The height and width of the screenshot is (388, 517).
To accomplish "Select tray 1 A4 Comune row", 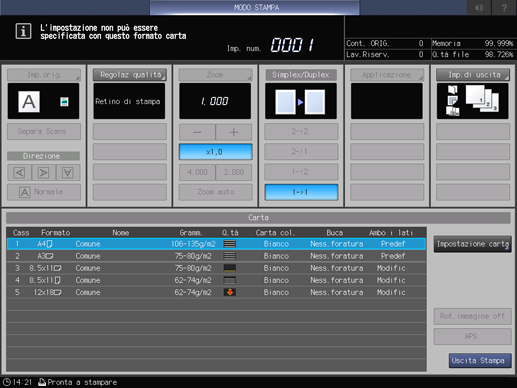I will (216, 244).
